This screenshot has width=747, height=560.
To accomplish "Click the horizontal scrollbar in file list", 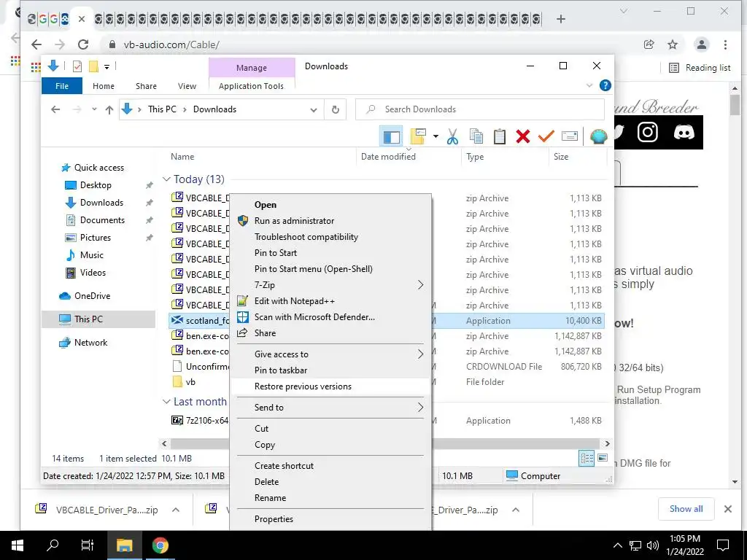I will click(x=385, y=444).
